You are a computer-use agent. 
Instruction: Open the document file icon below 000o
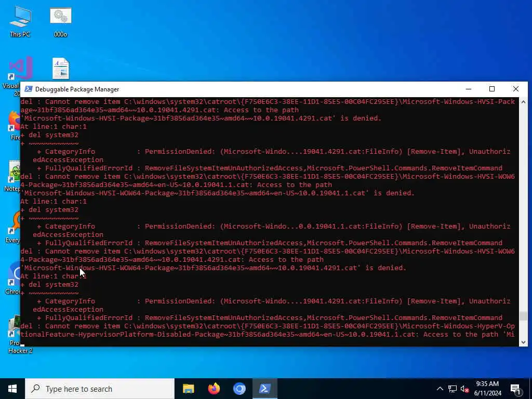60,69
